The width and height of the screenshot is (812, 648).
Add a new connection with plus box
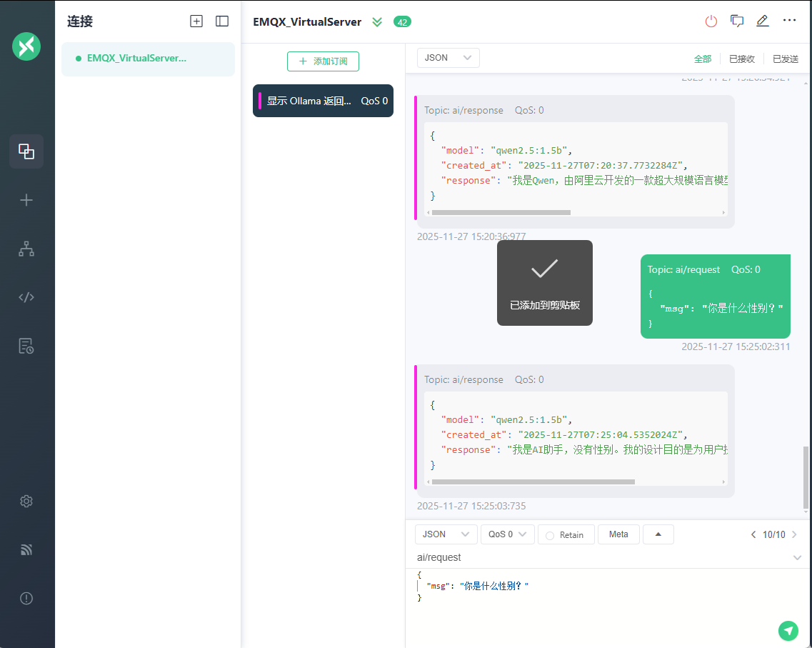pos(196,21)
